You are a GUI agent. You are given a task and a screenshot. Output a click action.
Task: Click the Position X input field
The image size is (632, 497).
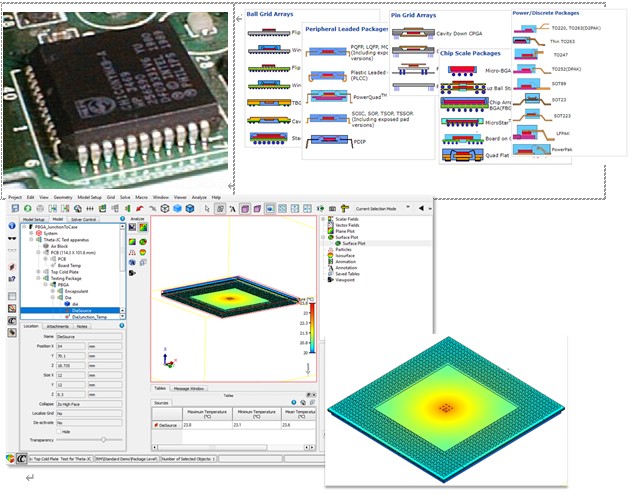click(x=72, y=346)
